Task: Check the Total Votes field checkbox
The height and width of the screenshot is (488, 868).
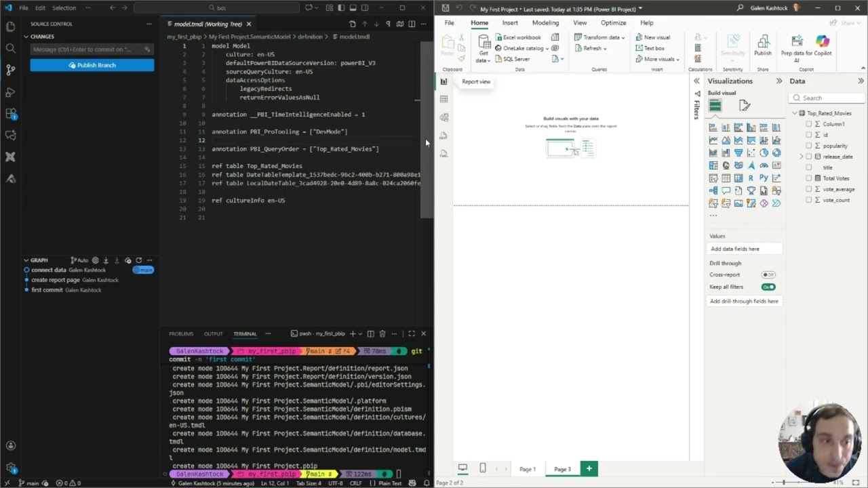Action: (809, 178)
